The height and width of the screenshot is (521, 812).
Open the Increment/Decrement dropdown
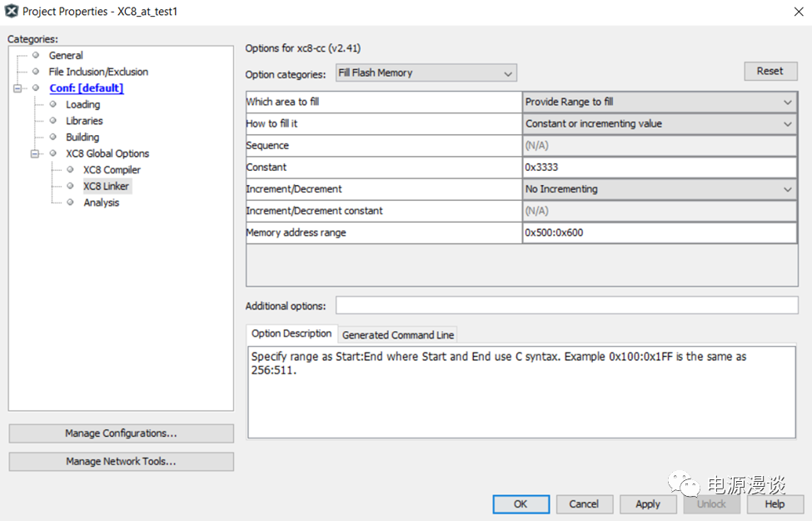(659, 189)
